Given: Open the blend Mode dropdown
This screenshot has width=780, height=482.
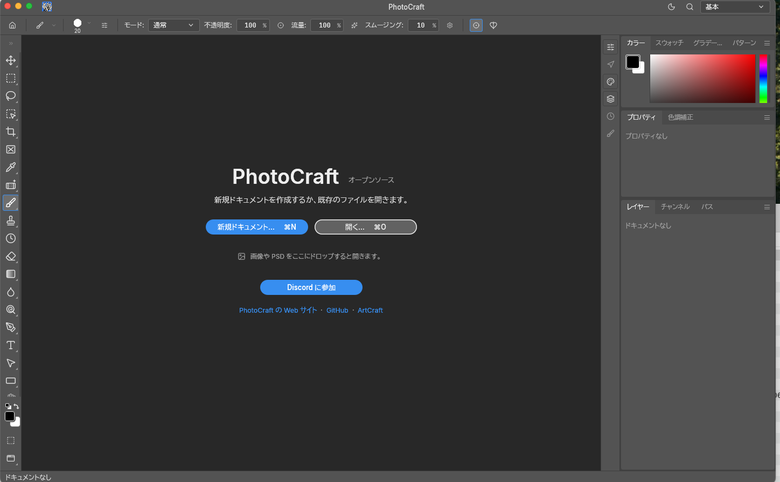Looking at the screenshot, I should point(174,25).
